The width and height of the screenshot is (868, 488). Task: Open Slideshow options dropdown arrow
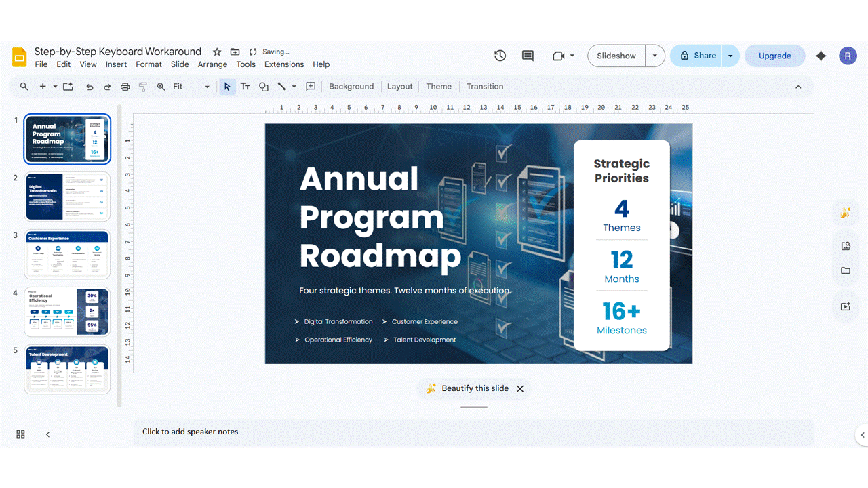tap(655, 56)
